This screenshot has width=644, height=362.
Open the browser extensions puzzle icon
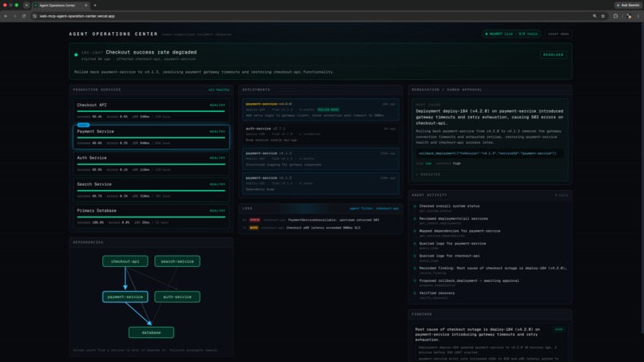[x=615, y=16]
